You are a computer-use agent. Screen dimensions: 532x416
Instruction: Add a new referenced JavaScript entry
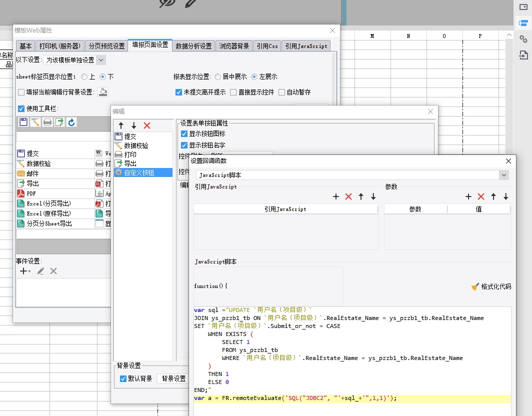(336, 196)
